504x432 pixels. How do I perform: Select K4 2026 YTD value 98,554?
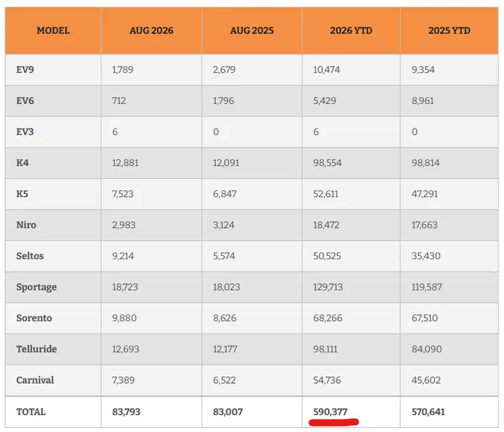pos(328,163)
